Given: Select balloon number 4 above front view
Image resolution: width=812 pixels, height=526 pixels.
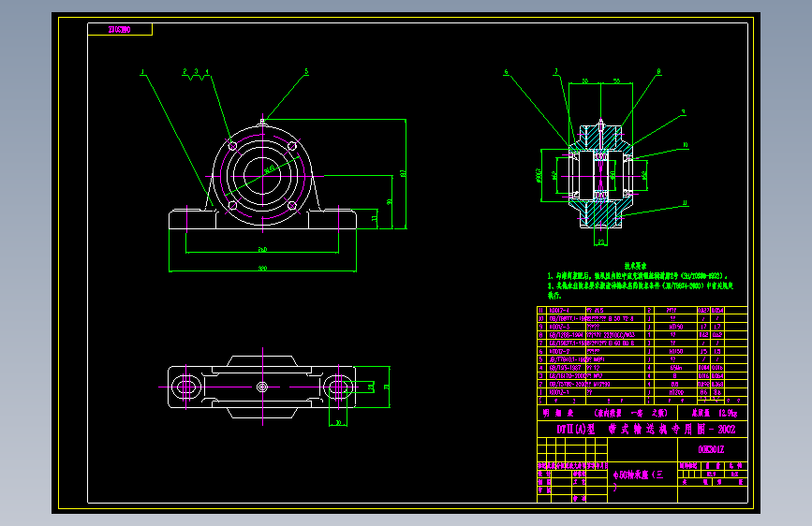Looking at the screenshot, I should [207, 71].
